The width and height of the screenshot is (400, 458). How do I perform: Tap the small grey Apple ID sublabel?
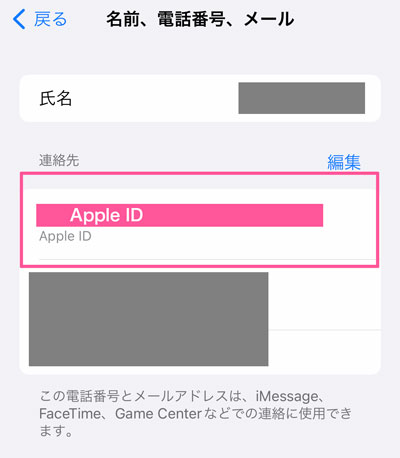[x=65, y=236]
